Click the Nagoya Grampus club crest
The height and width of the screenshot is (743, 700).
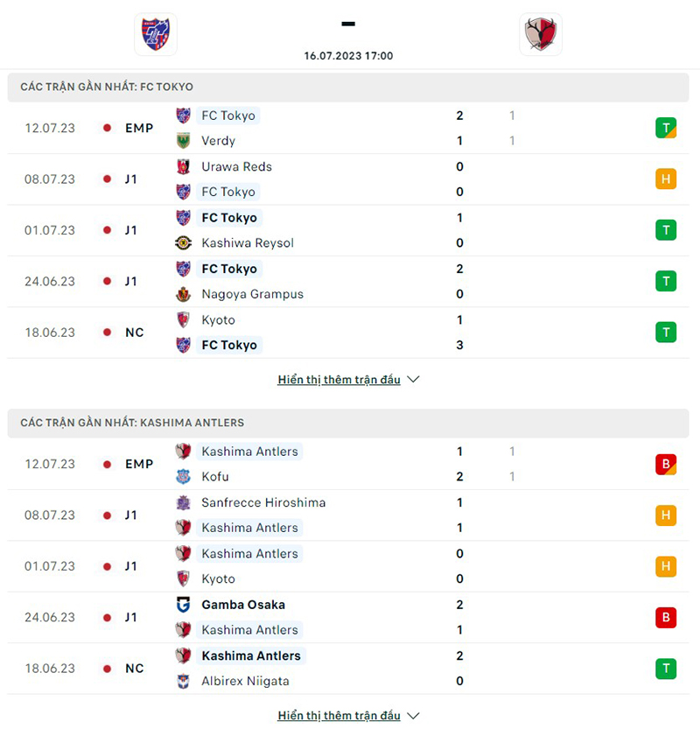pyautogui.click(x=184, y=294)
